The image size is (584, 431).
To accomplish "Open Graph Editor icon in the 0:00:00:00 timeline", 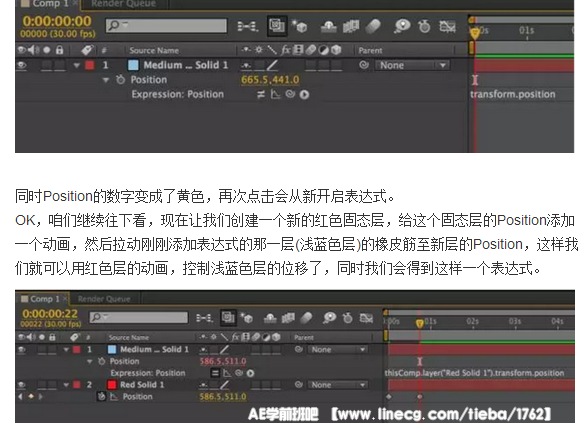I will [x=447, y=26].
